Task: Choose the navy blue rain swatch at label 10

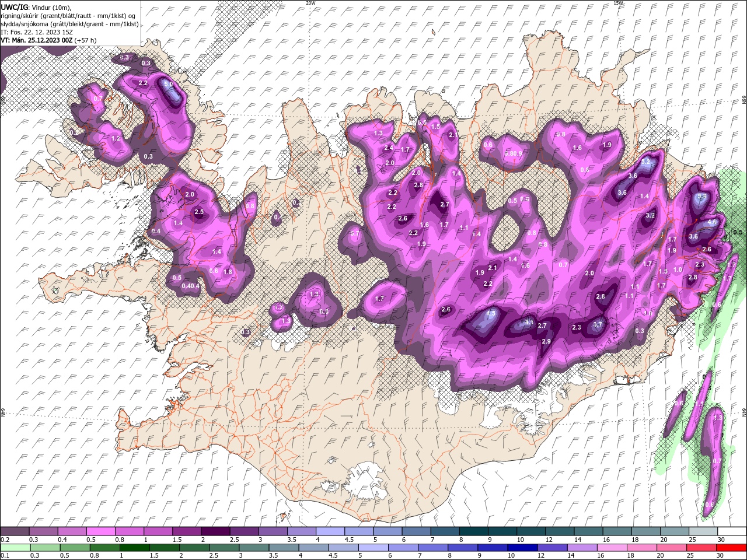Action: (522, 547)
